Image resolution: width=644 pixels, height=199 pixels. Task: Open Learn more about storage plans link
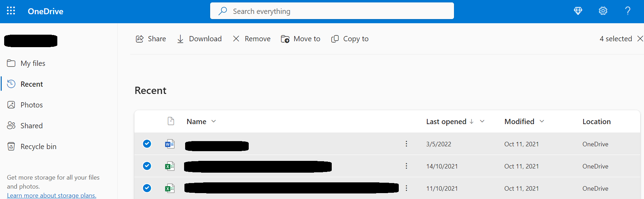click(x=51, y=195)
